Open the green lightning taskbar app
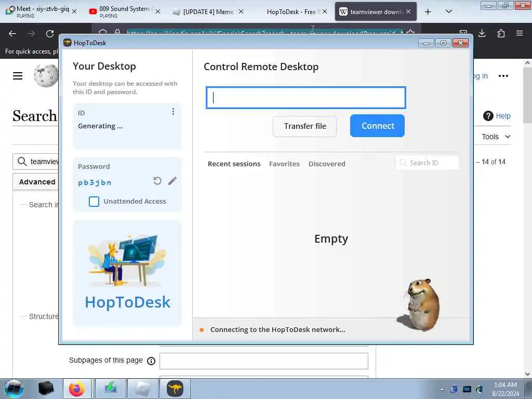 pos(111,389)
